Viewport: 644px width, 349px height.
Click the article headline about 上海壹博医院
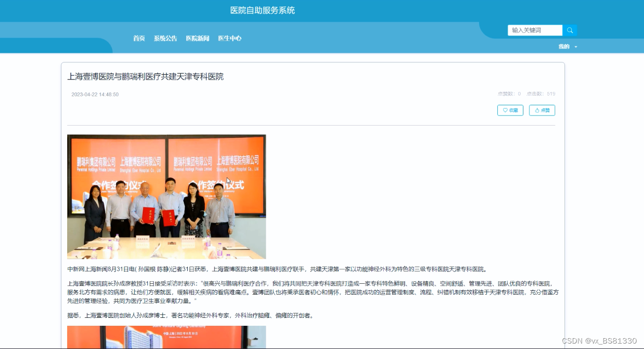[x=146, y=77]
